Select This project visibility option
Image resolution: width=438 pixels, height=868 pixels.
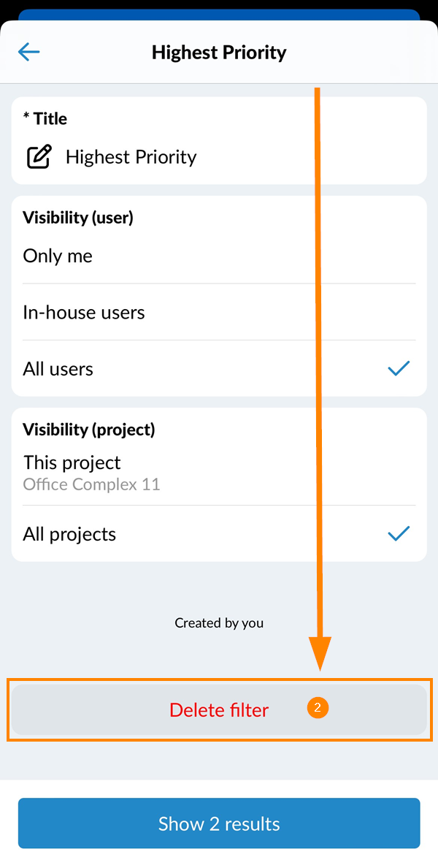pyautogui.click(x=219, y=472)
